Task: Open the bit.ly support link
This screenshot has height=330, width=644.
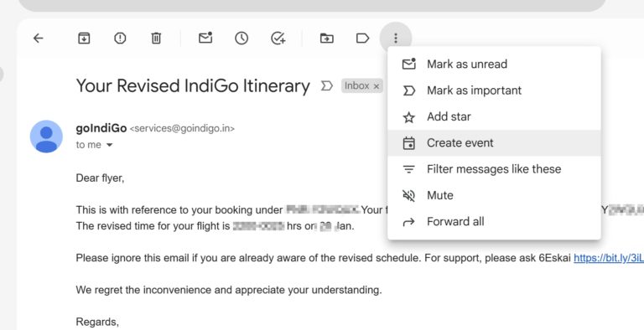Action: [609, 258]
